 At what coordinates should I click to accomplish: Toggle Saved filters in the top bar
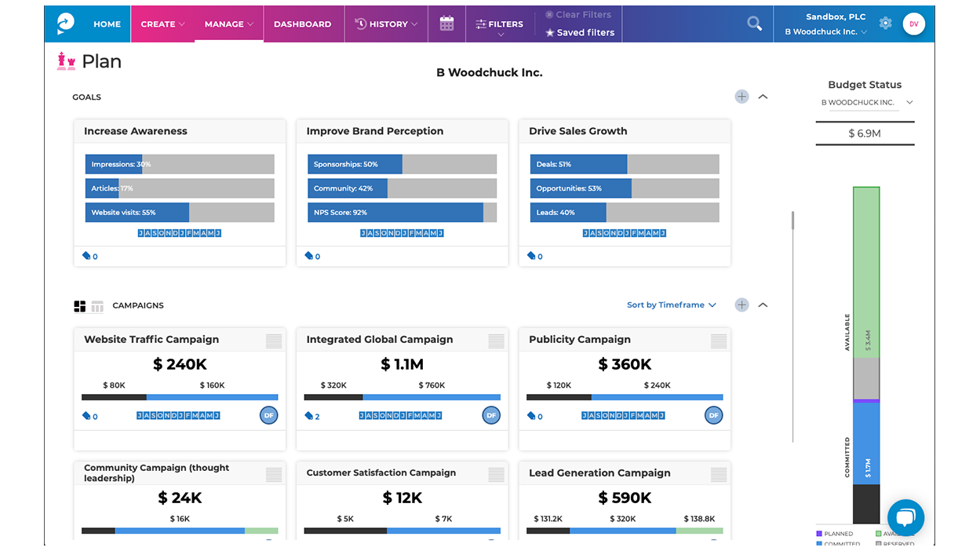coord(579,32)
